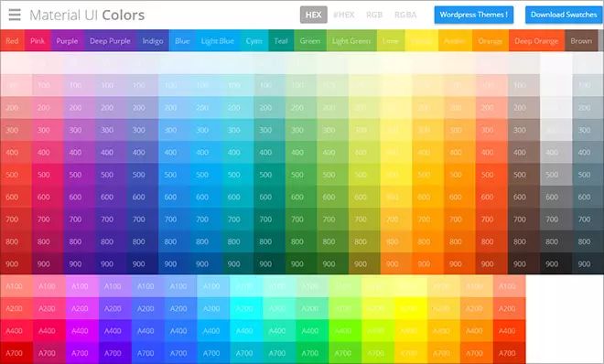The image size is (604, 364).
Task: Pick the amber 800 swatch
Action: pyautogui.click(x=427, y=241)
